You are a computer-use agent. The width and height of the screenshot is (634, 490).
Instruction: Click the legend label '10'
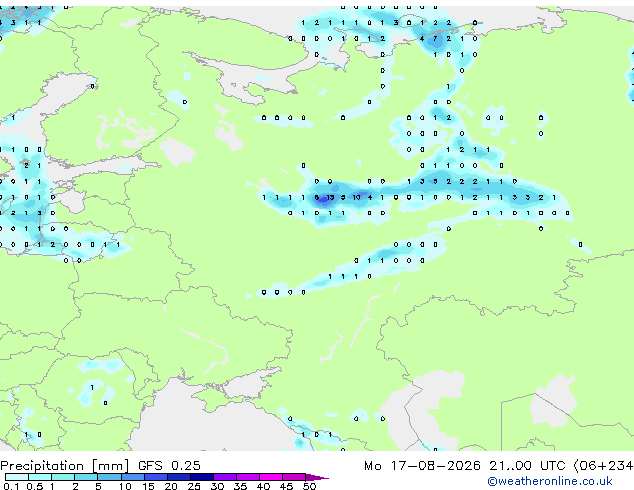pyautogui.click(x=125, y=486)
